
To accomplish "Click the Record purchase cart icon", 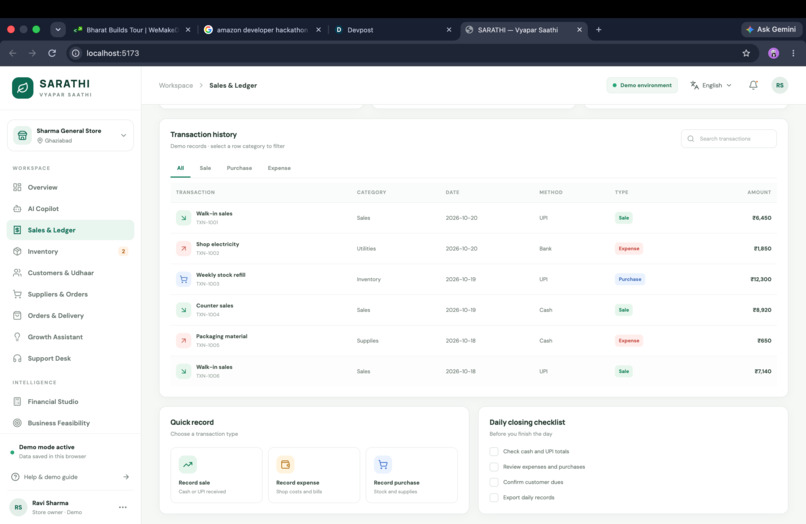I will coord(383,464).
